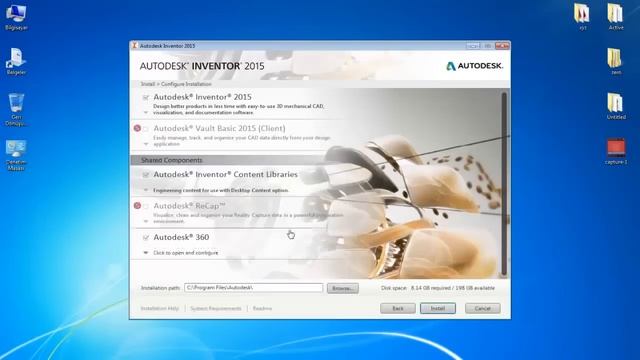
Task: Select the Untitled folder on desktop
Action: [616, 106]
